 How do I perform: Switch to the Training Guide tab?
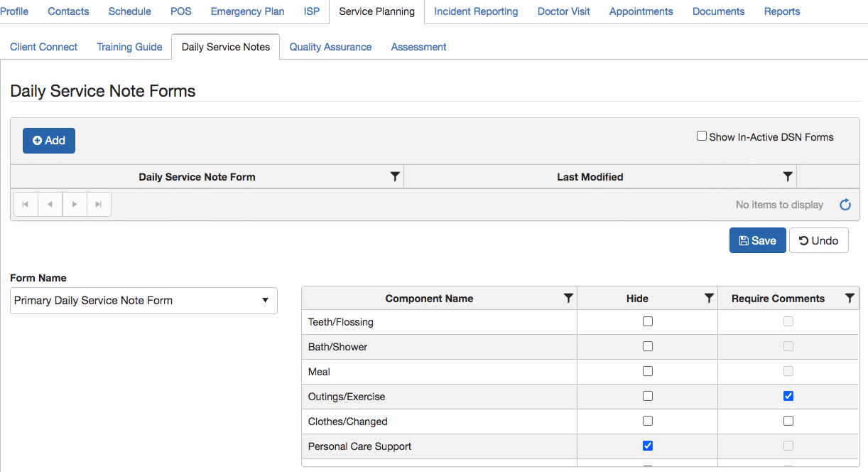coord(129,46)
